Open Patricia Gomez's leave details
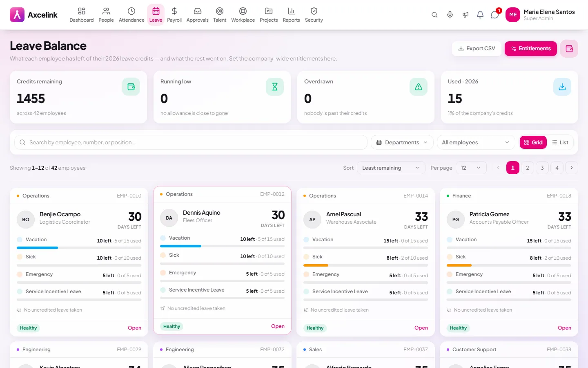The height and width of the screenshot is (368, 588). click(x=564, y=328)
